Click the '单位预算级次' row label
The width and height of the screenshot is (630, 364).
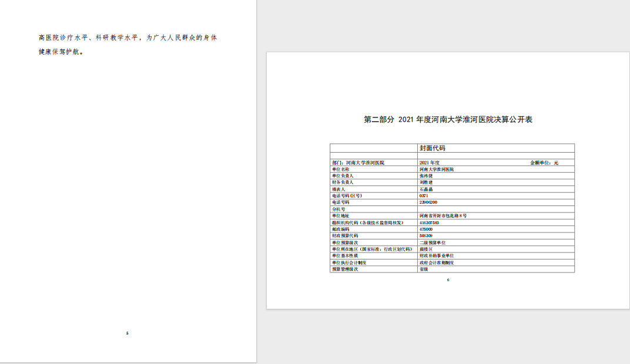click(x=345, y=242)
